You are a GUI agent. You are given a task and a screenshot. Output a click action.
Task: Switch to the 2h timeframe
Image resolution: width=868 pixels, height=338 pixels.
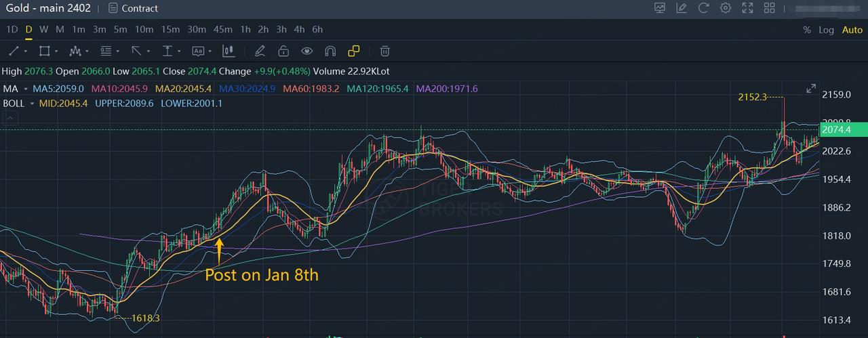[x=264, y=30]
